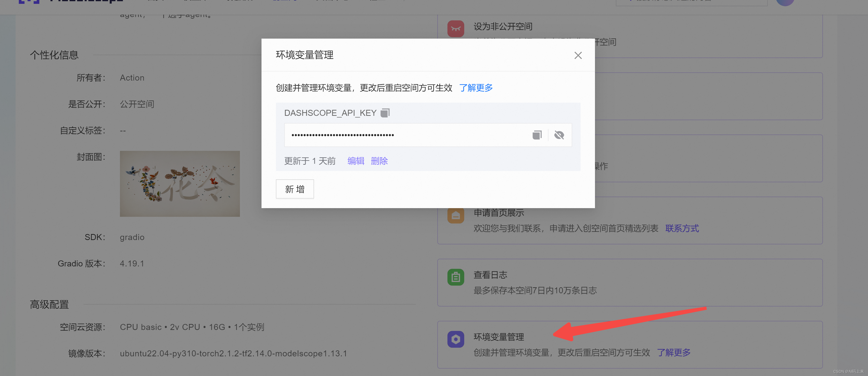Close the 环境变量管理 dialog
This screenshot has height=376, width=868.
click(578, 55)
